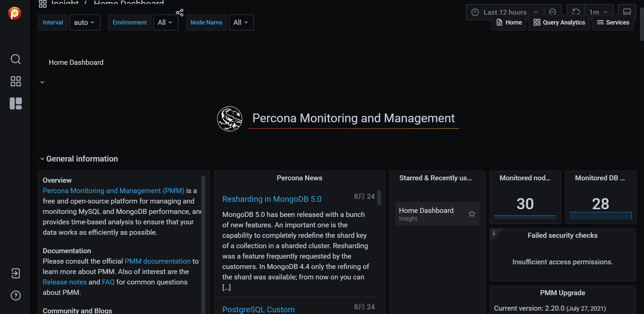
Task: Click the Percona News panel title
Action: [300, 178]
